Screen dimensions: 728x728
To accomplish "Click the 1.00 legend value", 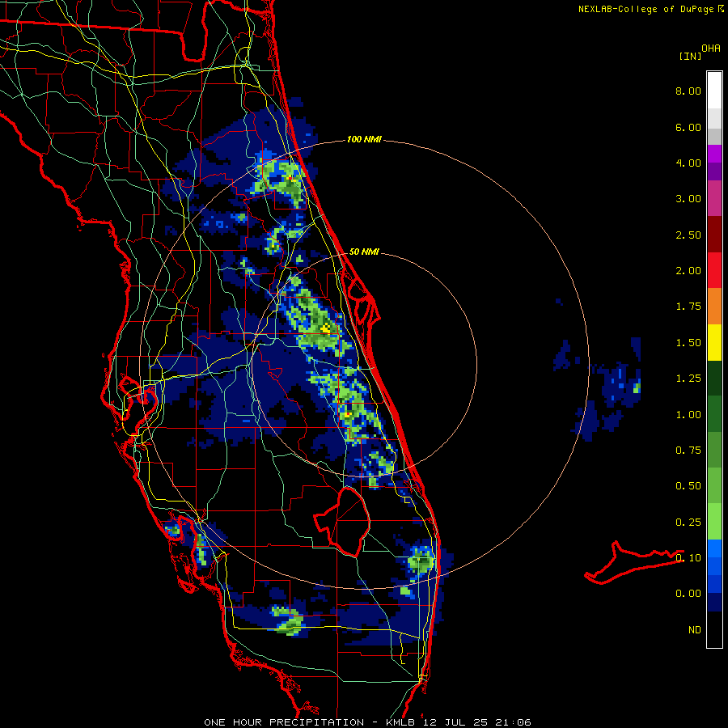I will pyautogui.click(x=688, y=415).
